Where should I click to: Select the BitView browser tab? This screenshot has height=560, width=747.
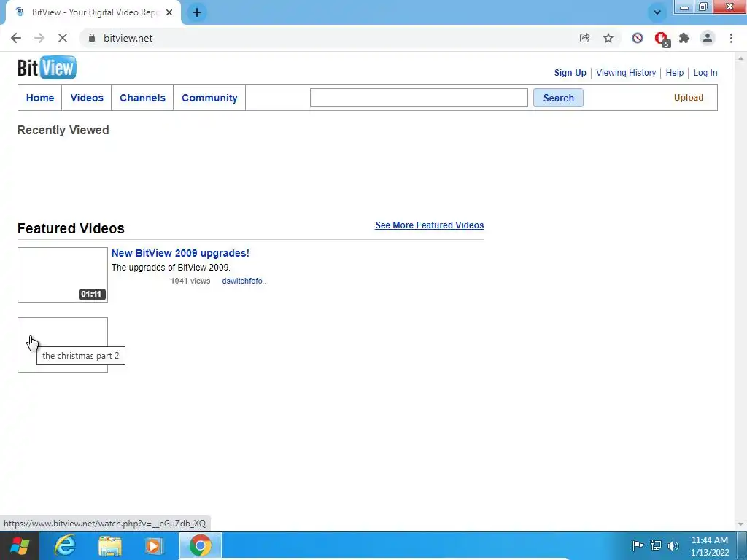pos(93,12)
